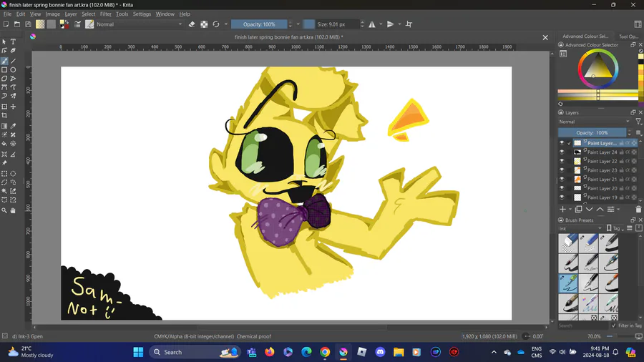Duplicate the current layer
This screenshot has width=644, height=362.
click(x=579, y=210)
